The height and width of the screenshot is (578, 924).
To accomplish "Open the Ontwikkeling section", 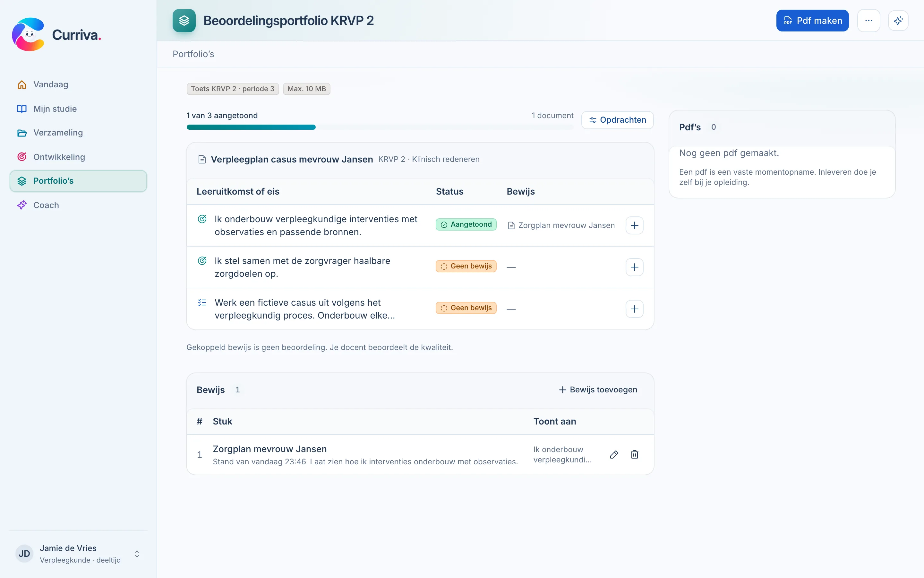I will point(78,157).
